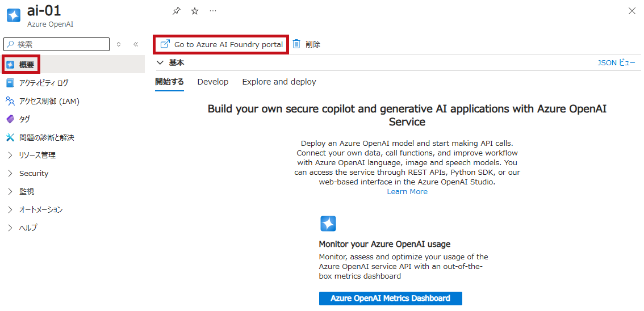Viewport: 644px width, 311px height.
Task: Click the Azure OpenAI subtitle under ai-01
Action: click(x=51, y=24)
